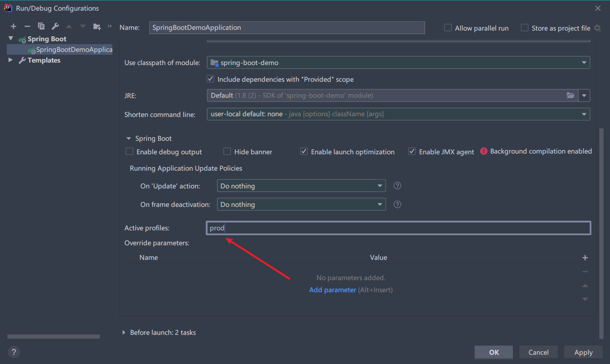
Task: Create new folder using the folder icon
Action: click(97, 27)
